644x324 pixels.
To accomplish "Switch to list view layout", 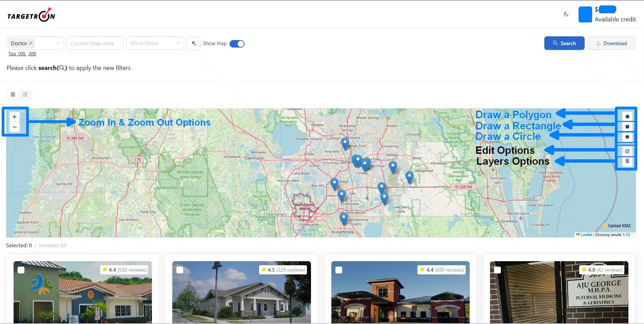I will click(x=25, y=94).
